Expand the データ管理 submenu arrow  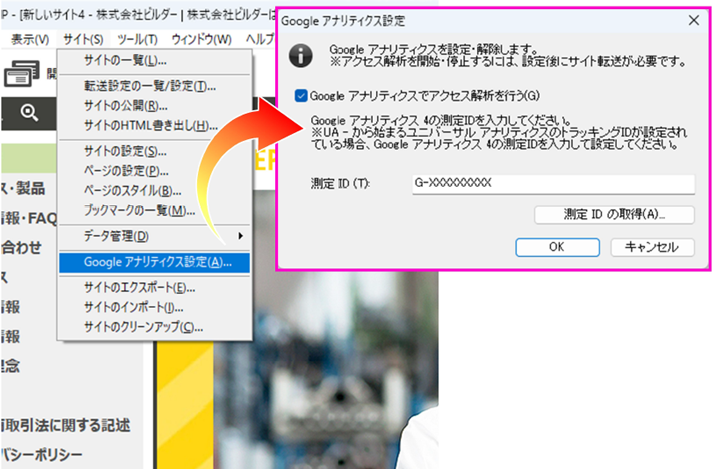tap(240, 236)
